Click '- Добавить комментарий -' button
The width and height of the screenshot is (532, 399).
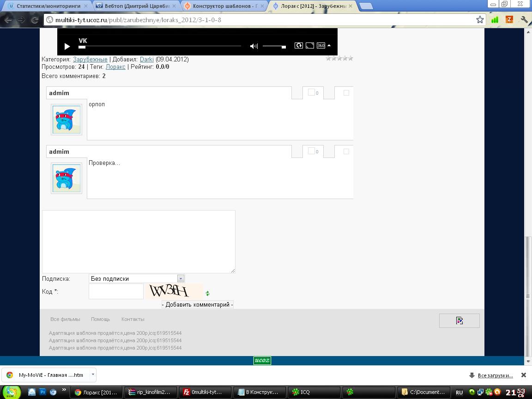197,304
